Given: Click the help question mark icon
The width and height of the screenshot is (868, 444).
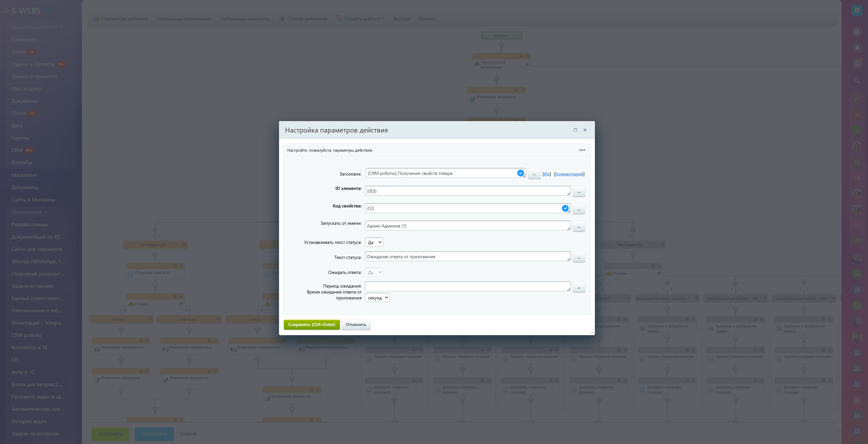Looking at the screenshot, I should click(x=857, y=10).
